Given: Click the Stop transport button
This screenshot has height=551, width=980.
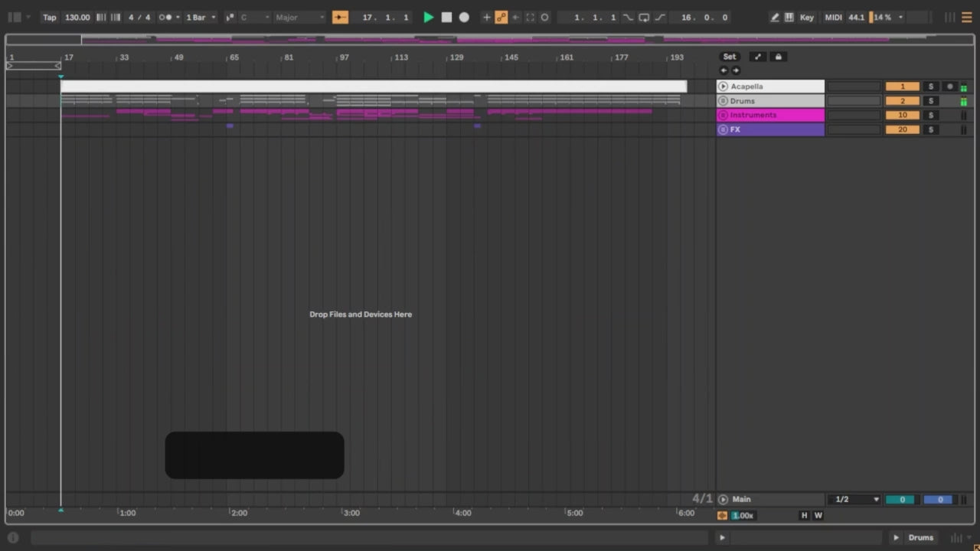Looking at the screenshot, I should click(x=446, y=17).
